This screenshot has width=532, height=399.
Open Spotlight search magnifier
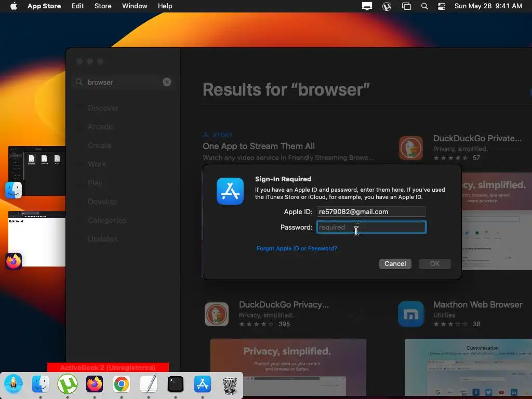coord(424,6)
